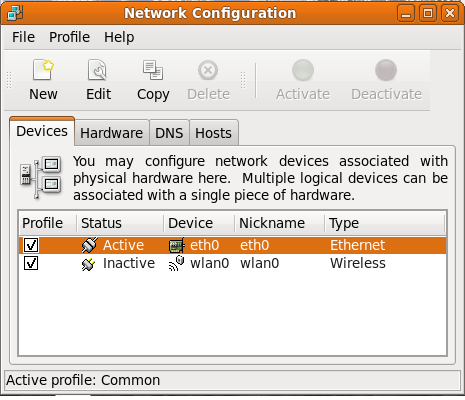
Task: Click the wlan0 nickname cell
Action: pos(259,263)
